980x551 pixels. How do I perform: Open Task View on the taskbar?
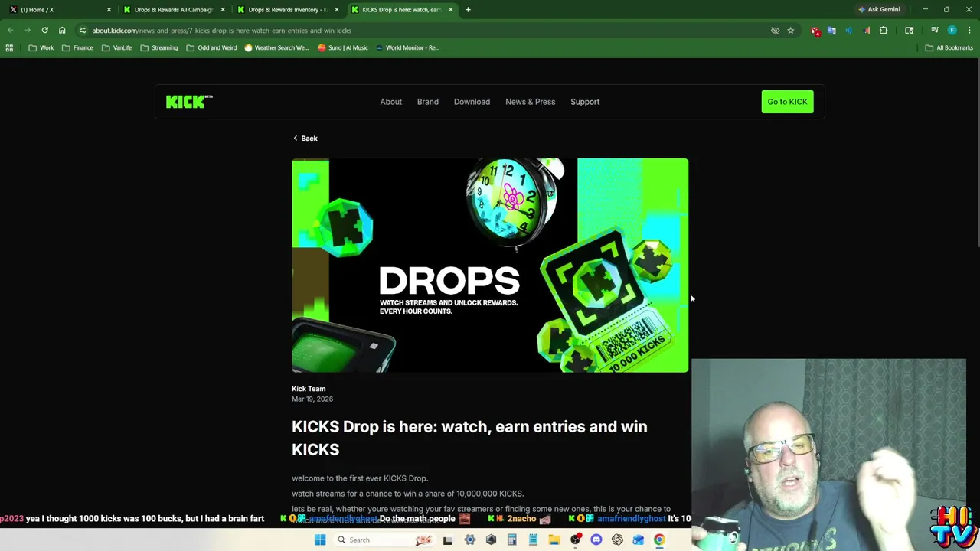tap(448, 540)
